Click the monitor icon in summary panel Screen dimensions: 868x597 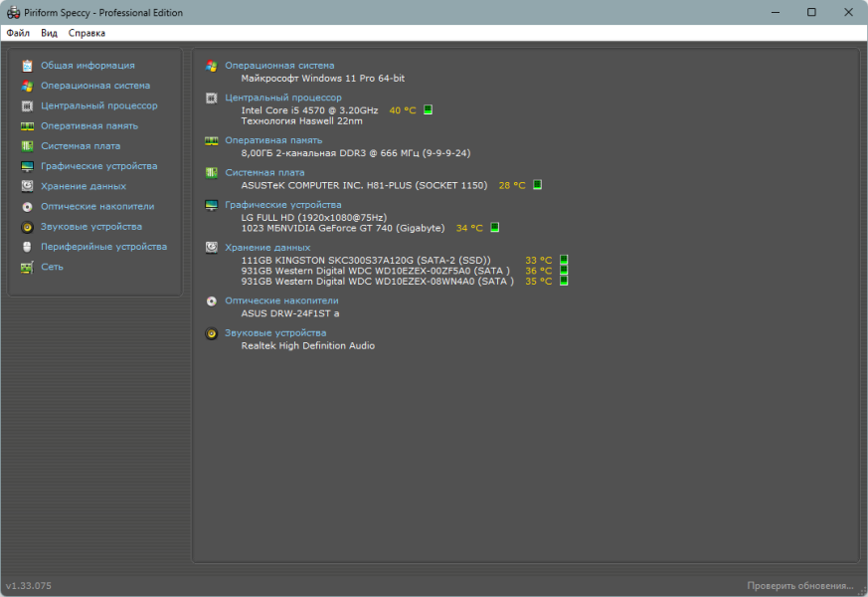click(212, 205)
